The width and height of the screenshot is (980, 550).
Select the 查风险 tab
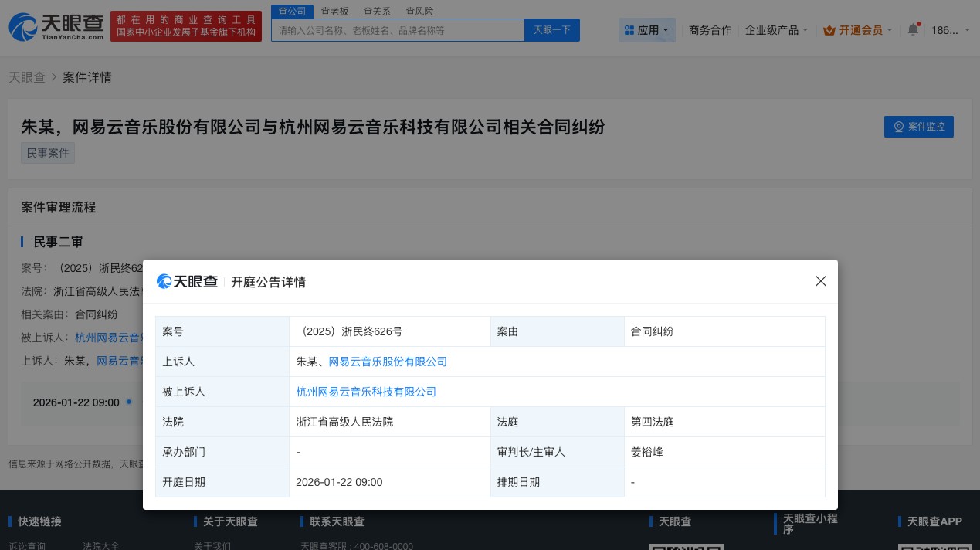pyautogui.click(x=419, y=11)
